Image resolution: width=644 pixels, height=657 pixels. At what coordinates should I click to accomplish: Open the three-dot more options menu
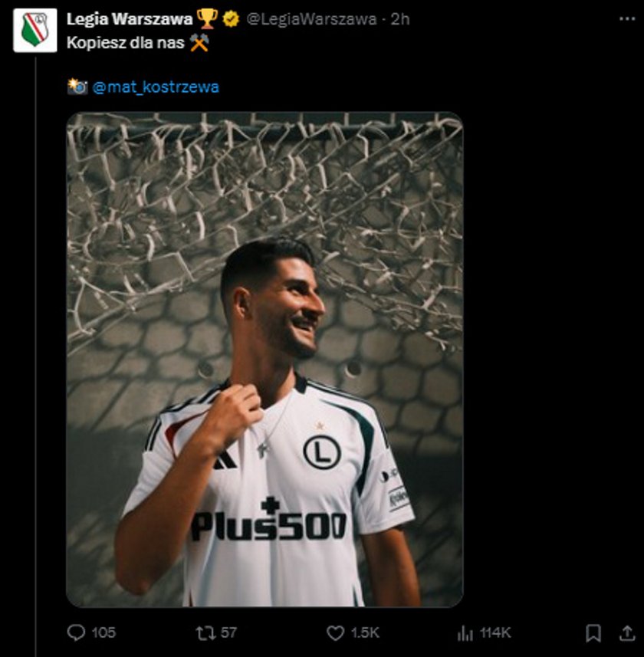(x=627, y=19)
